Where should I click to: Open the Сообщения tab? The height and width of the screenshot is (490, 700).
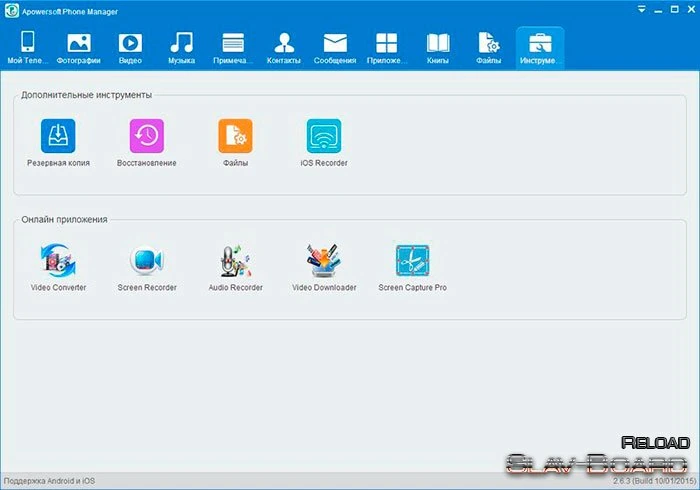(x=335, y=48)
